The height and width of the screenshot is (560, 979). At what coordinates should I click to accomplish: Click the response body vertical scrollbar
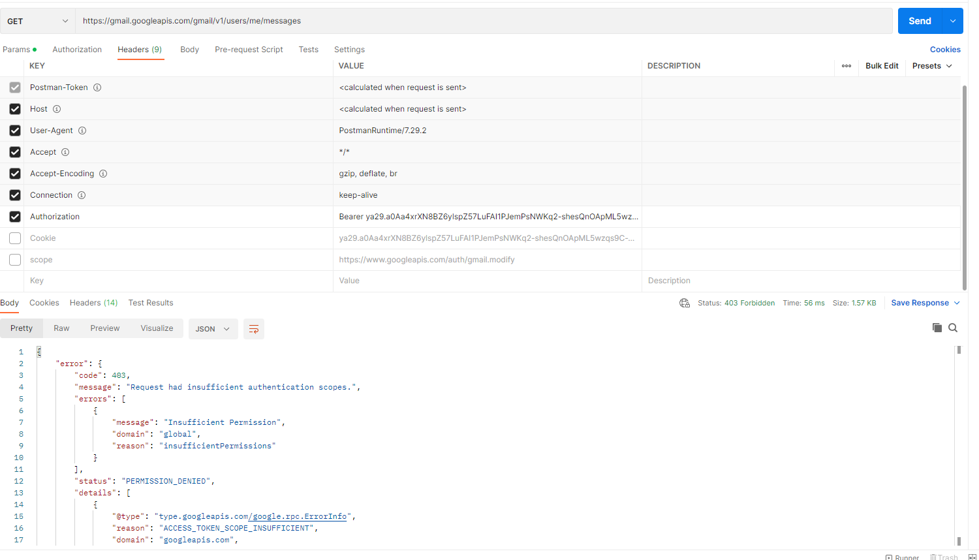[x=959, y=446]
